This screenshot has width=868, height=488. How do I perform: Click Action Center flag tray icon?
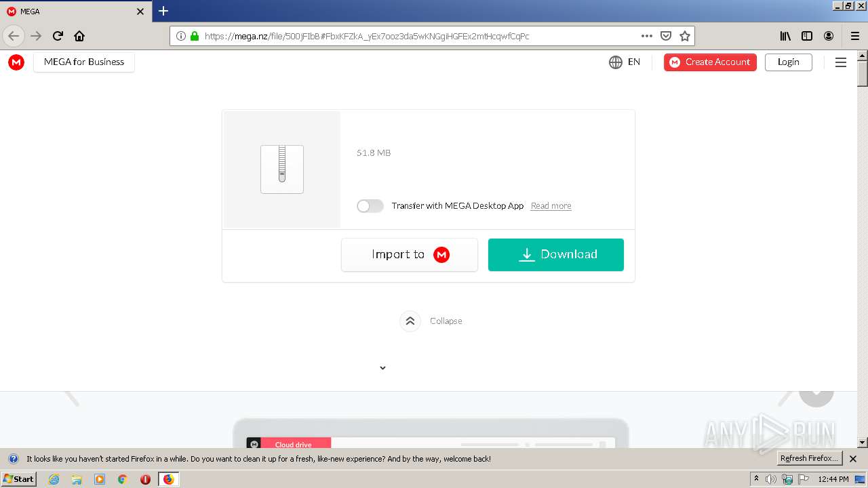coord(804,479)
